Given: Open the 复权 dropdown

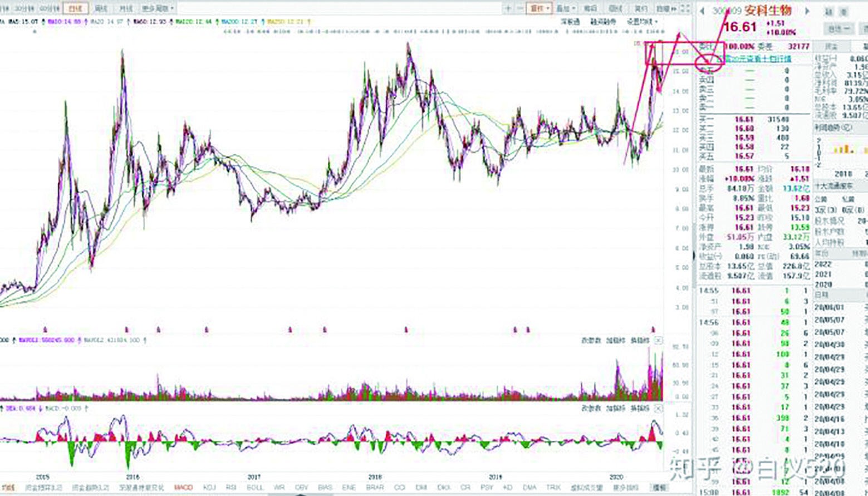Looking at the screenshot, I should pyautogui.click(x=539, y=8).
